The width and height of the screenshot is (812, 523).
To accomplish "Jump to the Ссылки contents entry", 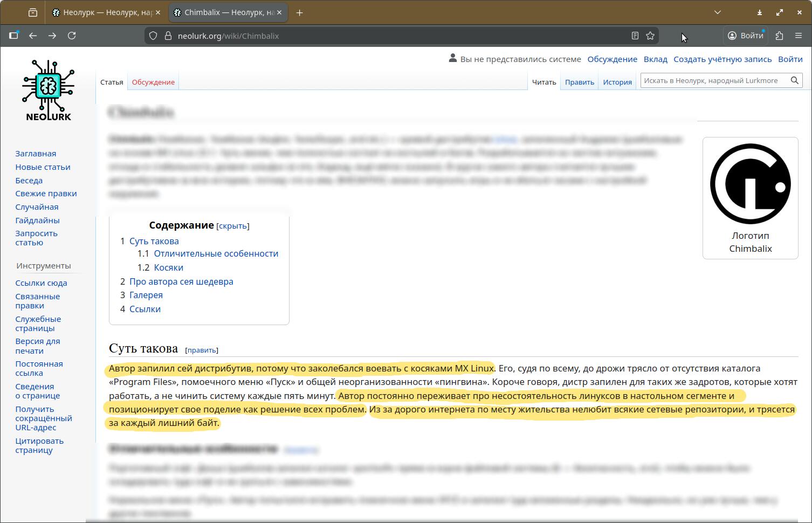I will pos(145,309).
